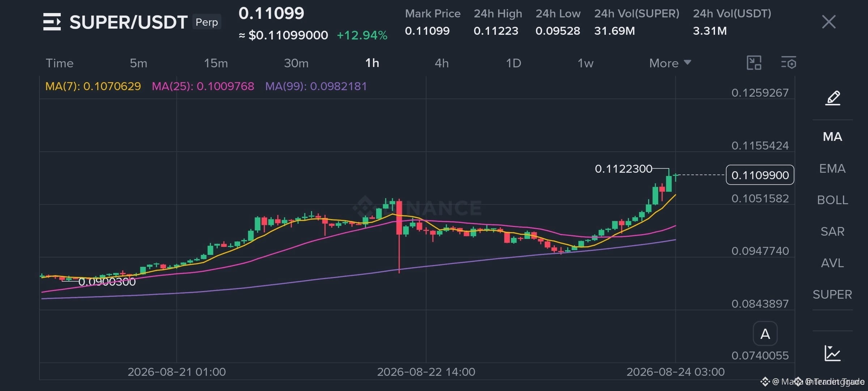Click the MA(7) legend value
Screen dimensions: 868x391
(x=93, y=87)
